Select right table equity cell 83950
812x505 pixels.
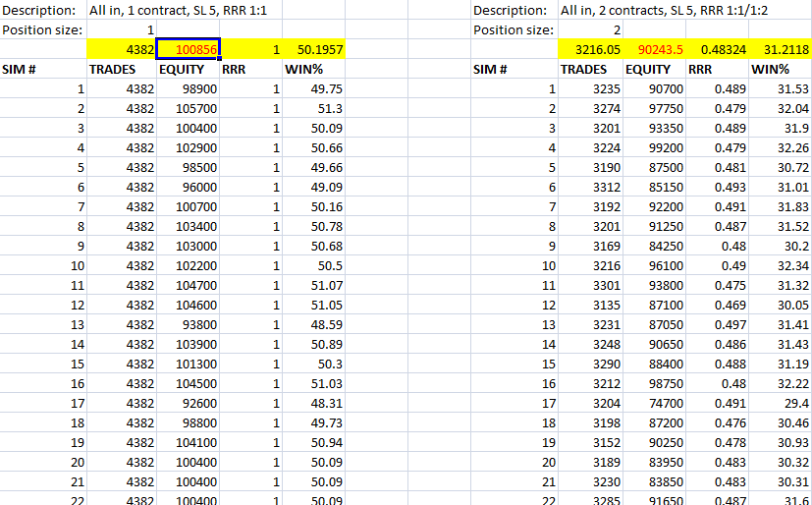tap(655, 463)
